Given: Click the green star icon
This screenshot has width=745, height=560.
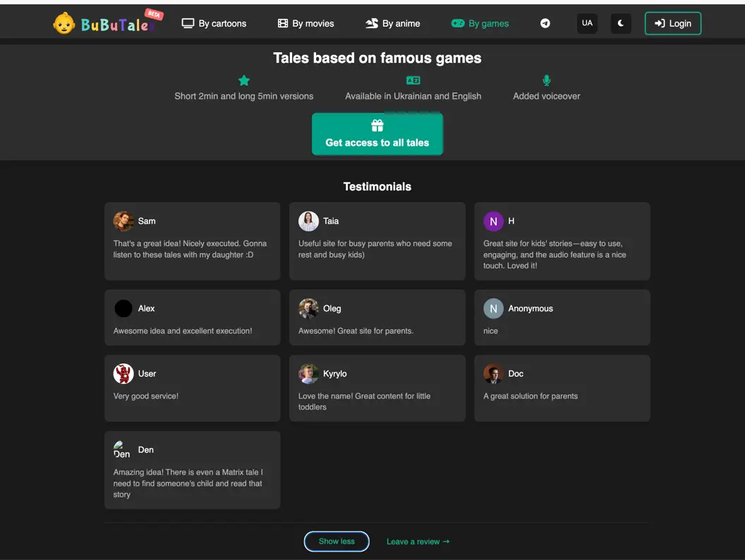Looking at the screenshot, I should click(x=244, y=80).
